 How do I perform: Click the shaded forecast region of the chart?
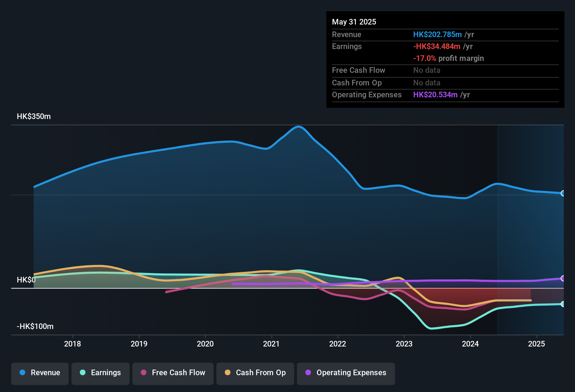point(531,227)
